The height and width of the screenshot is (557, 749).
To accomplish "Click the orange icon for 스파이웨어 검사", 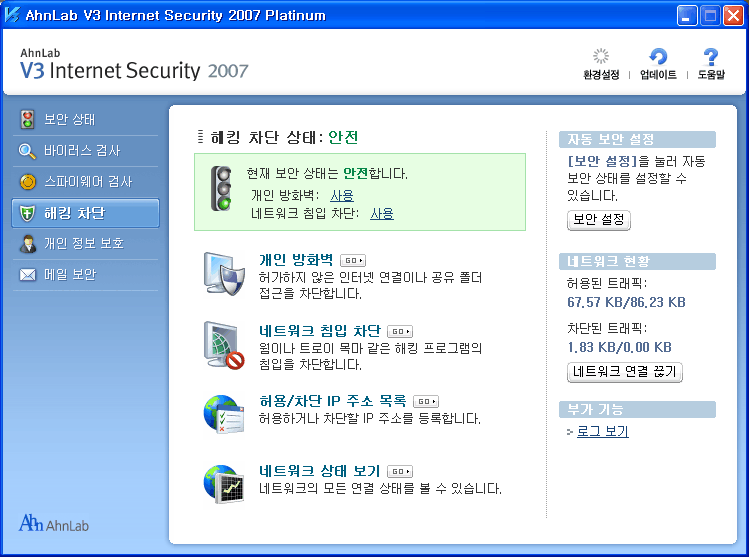I will pyautogui.click(x=28, y=182).
